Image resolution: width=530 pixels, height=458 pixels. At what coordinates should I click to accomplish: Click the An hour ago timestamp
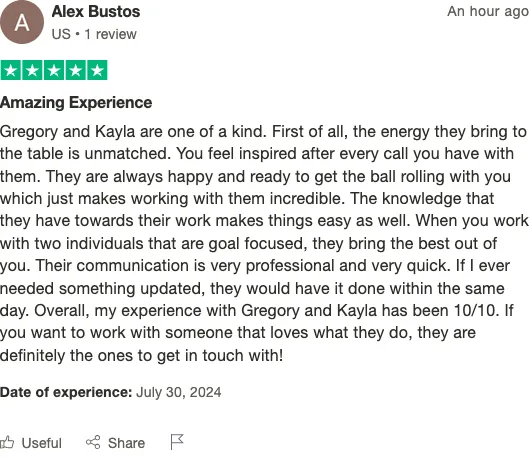[x=488, y=12]
